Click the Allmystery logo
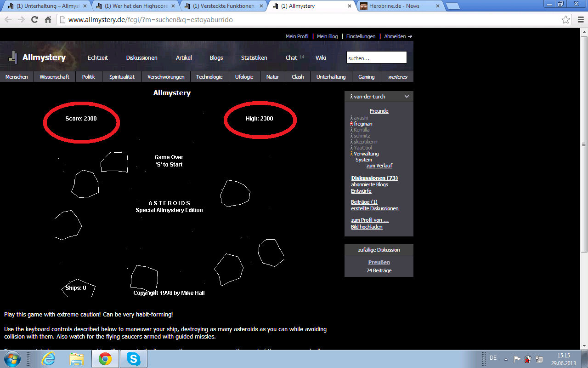 [37, 57]
